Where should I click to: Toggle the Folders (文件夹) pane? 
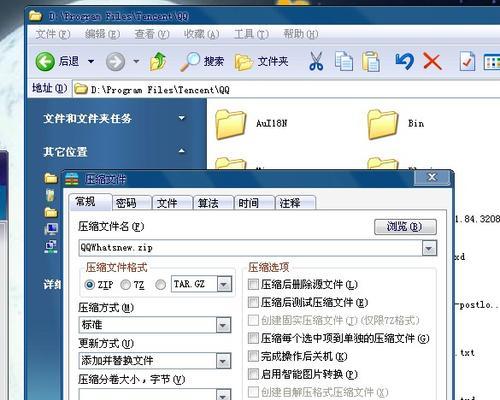261,62
